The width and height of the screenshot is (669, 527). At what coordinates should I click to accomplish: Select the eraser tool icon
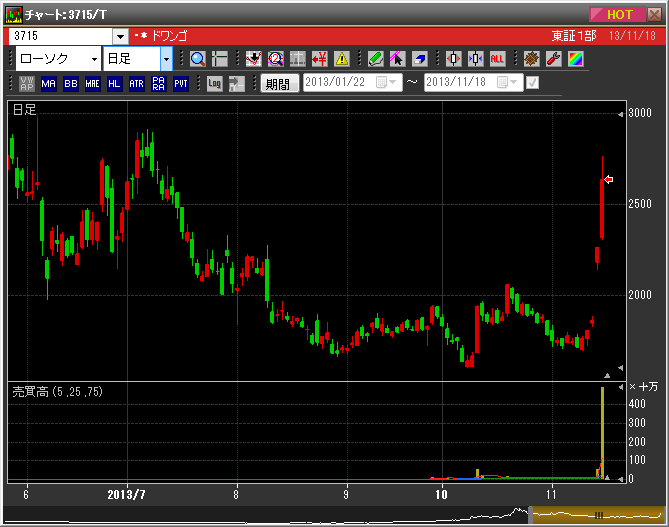point(419,59)
